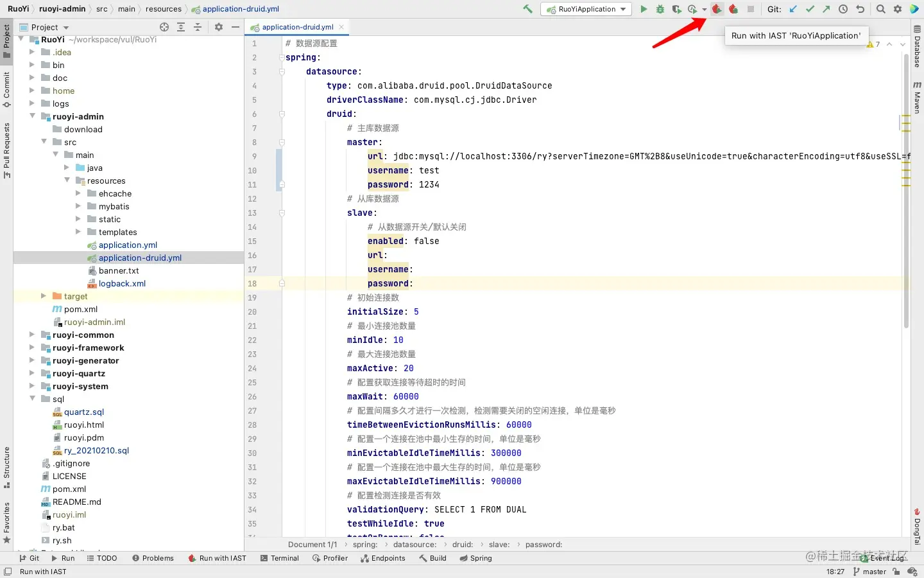The image size is (924, 578).
Task: Toggle fold marker at spring line
Action: point(282,57)
